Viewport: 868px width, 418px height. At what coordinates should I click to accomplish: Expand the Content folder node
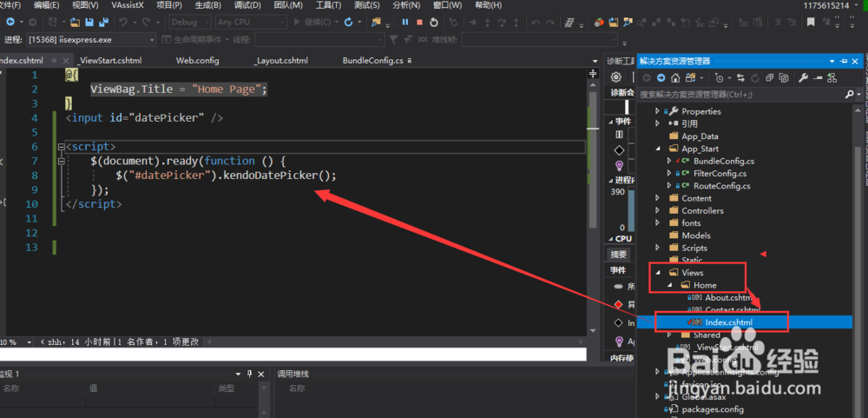[x=658, y=198]
